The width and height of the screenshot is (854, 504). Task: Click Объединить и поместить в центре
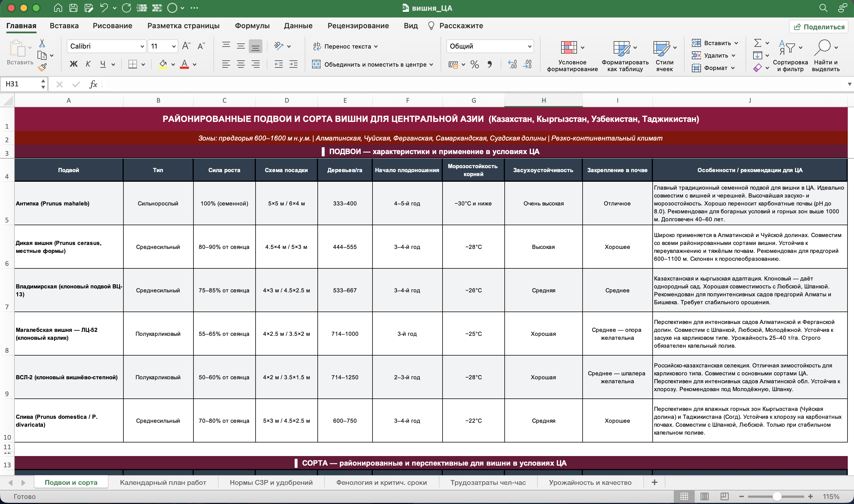372,64
